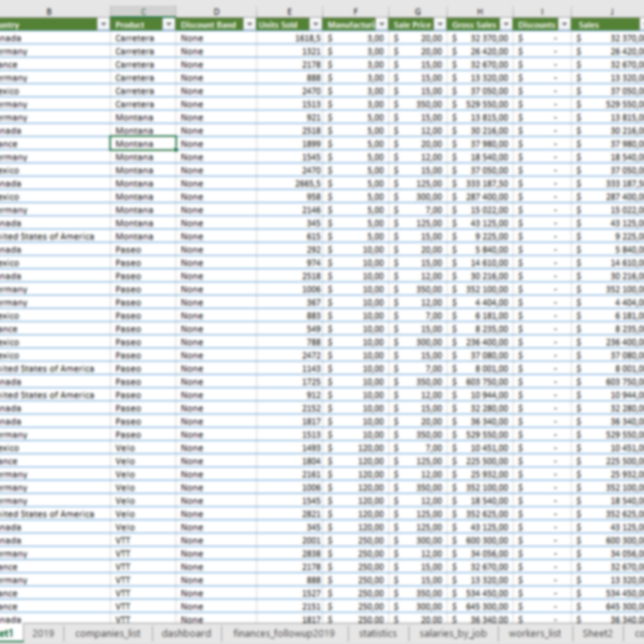
Task: Open the dashboard sheet tab
Action: pos(186,633)
